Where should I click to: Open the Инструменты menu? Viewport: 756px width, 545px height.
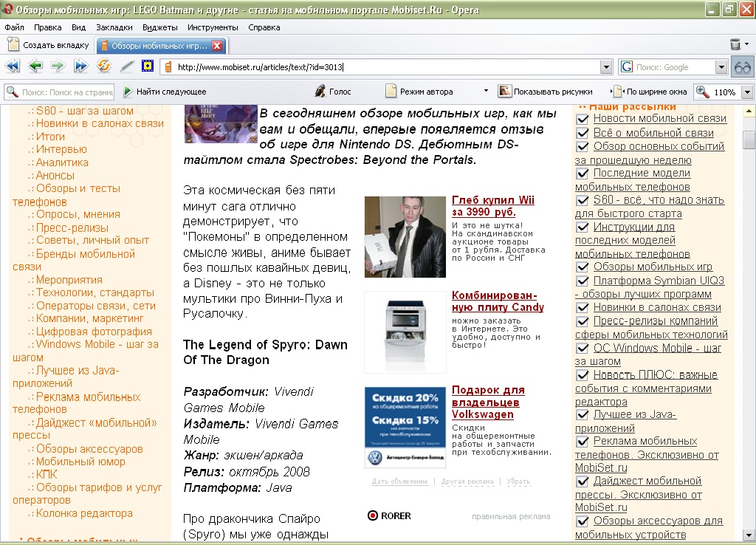tap(213, 27)
